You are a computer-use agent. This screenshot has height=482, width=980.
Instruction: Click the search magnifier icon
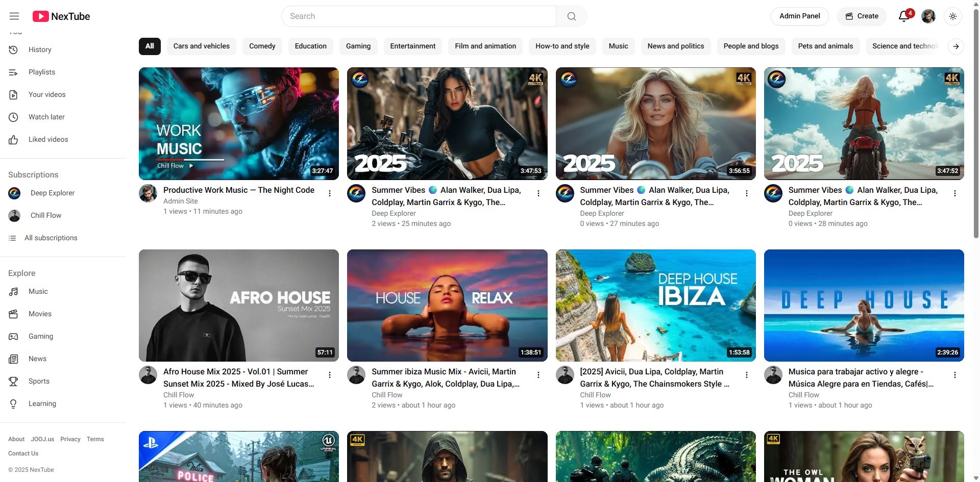click(571, 16)
